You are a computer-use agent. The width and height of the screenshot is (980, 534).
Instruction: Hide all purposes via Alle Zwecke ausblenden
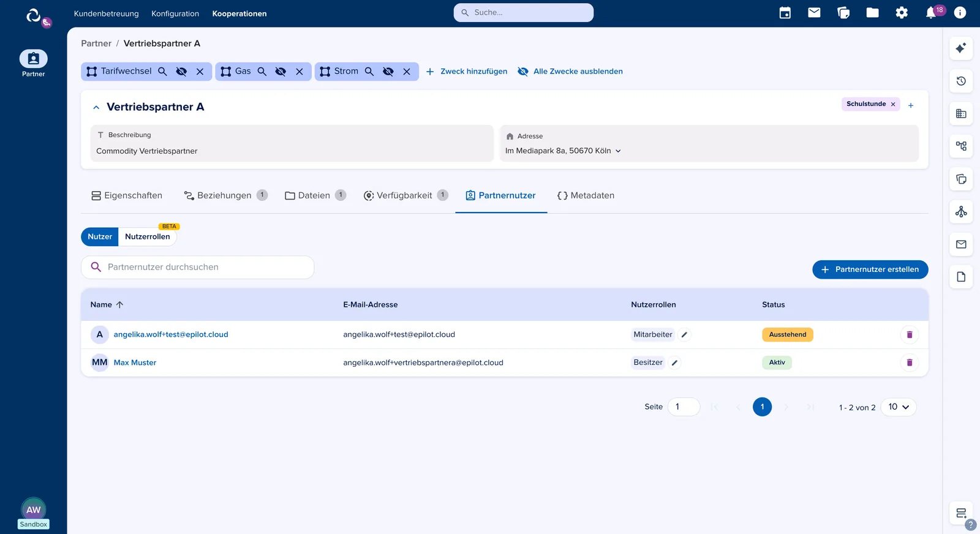[x=570, y=72]
